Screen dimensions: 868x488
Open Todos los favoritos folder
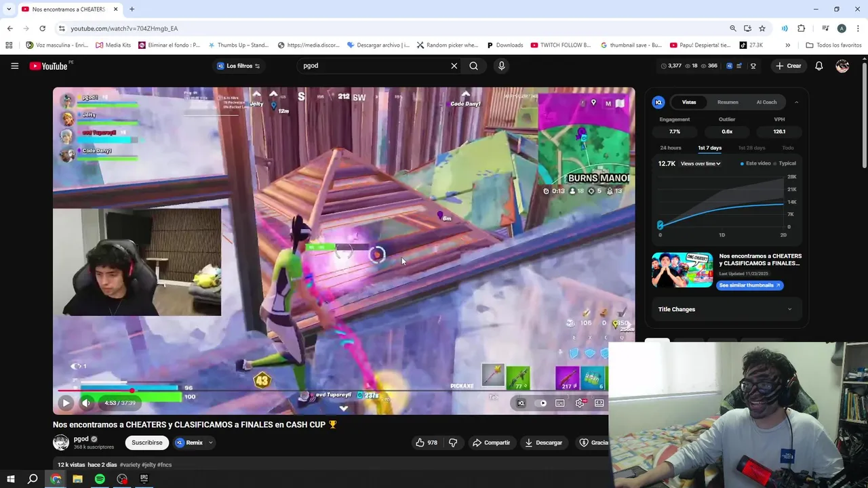click(833, 45)
